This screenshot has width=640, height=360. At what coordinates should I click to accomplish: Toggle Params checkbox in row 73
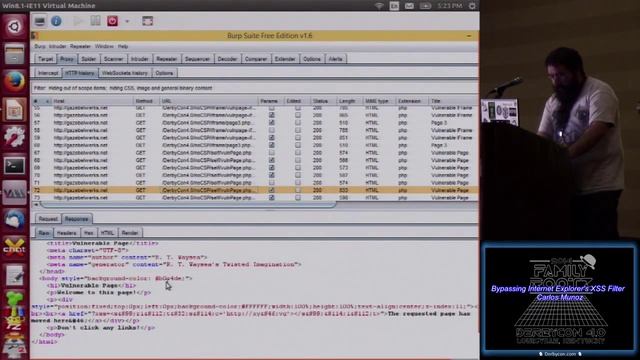coord(271,198)
